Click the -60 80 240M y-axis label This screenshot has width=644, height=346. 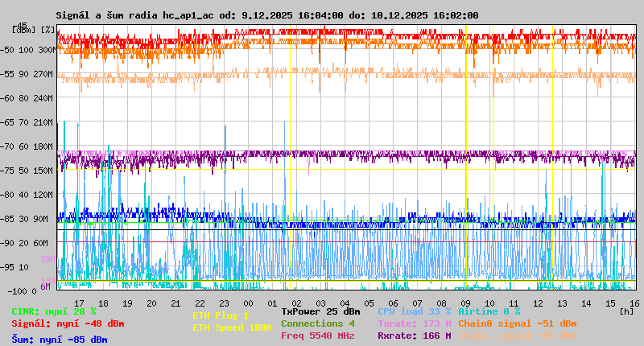tap(32, 98)
